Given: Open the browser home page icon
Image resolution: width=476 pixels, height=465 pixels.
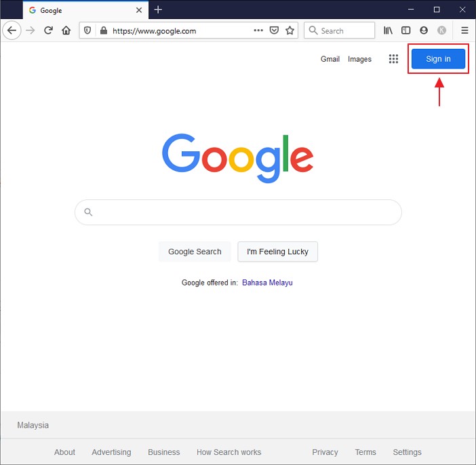Looking at the screenshot, I should tap(66, 31).
